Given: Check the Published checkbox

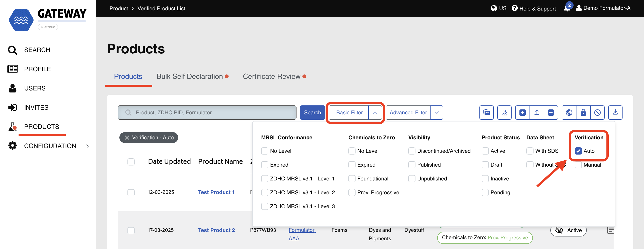Looking at the screenshot, I should (x=412, y=165).
